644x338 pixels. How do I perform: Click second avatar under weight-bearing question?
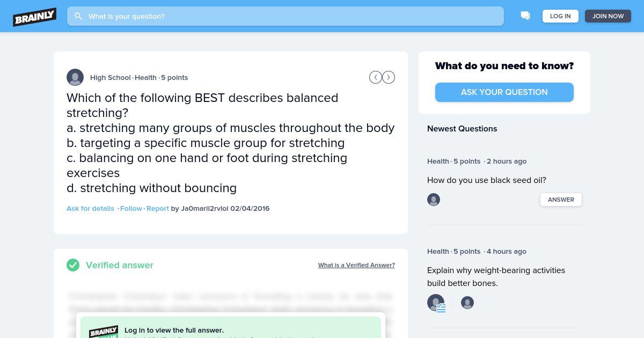click(x=467, y=303)
